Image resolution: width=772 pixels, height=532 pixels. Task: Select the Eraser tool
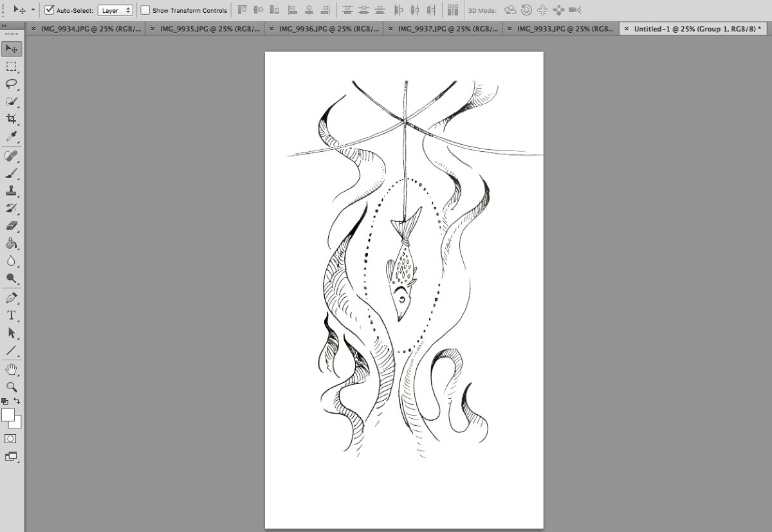tap(11, 226)
